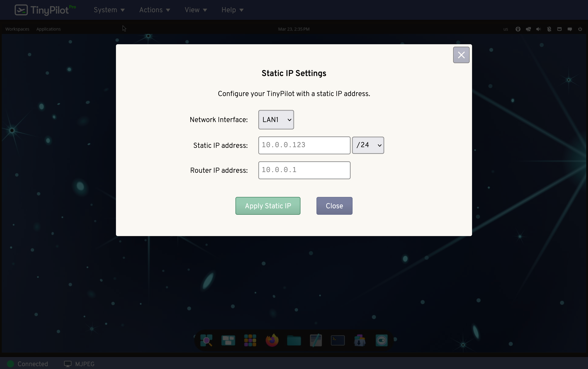The image size is (588, 369).
Task: Open the Actions menu
Action: click(155, 10)
